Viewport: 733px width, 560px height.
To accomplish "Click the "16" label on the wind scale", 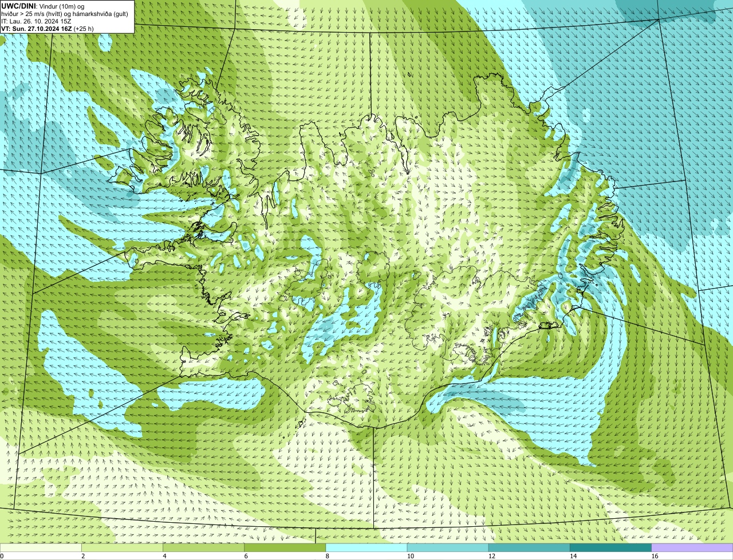I will tap(655, 556).
